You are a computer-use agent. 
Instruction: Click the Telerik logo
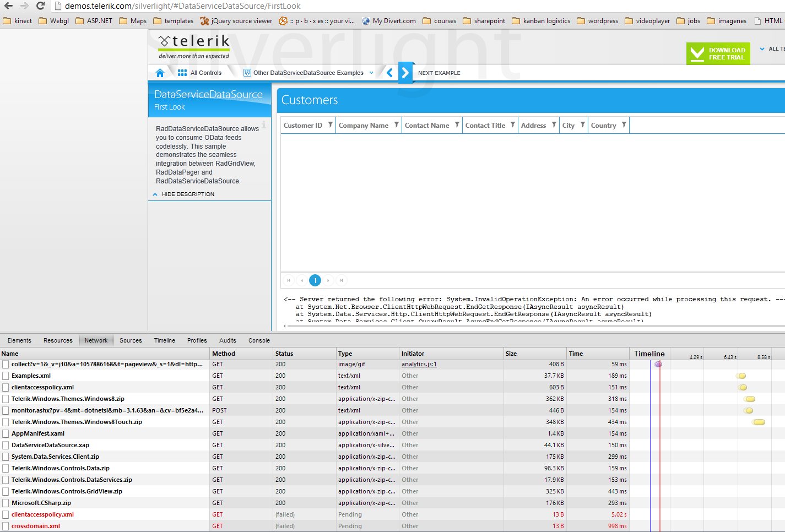click(x=194, y=47)
